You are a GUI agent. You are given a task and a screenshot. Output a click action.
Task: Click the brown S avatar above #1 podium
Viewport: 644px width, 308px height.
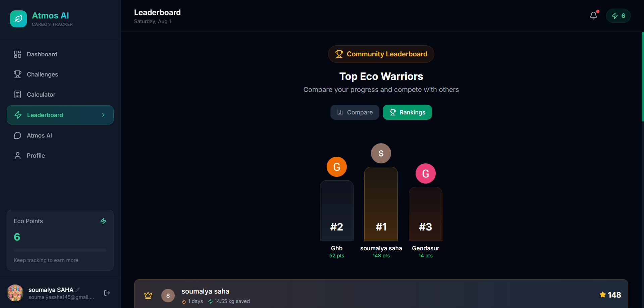coord(381,153)
